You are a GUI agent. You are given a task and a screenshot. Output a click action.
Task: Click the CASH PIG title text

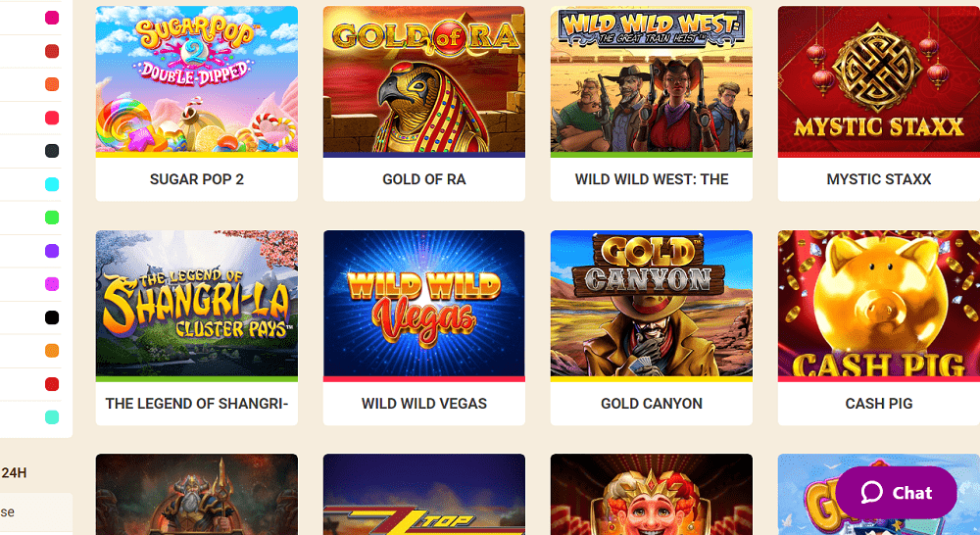point(879,404)
